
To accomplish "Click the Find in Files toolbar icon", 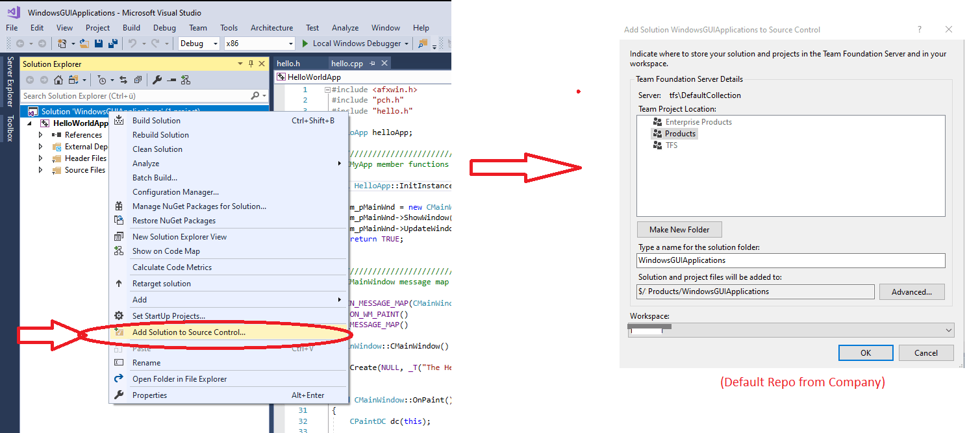I will pos(423,43).
